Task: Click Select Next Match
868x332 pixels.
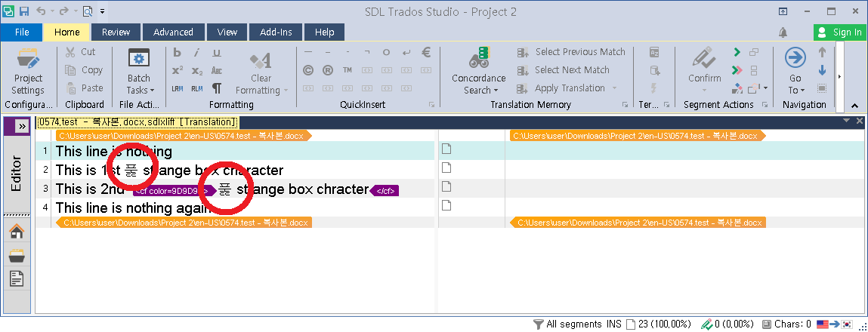Action: click(563, 70)
